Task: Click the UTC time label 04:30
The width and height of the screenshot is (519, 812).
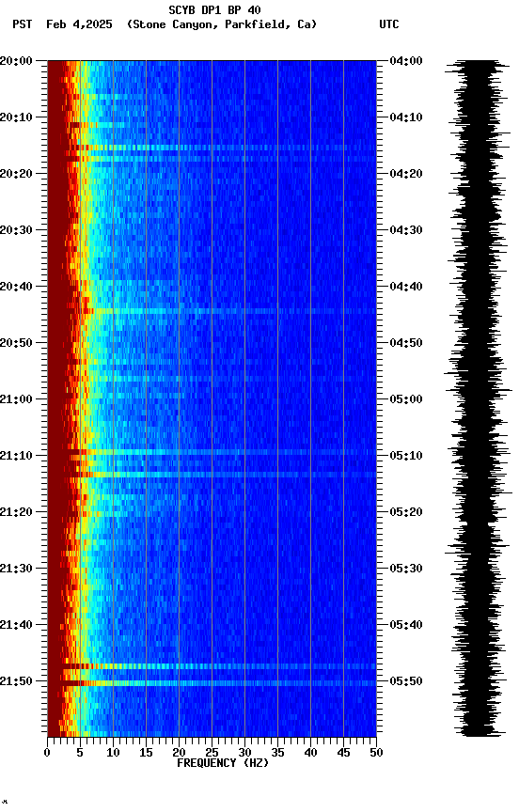Action: (x=406, y=230)
